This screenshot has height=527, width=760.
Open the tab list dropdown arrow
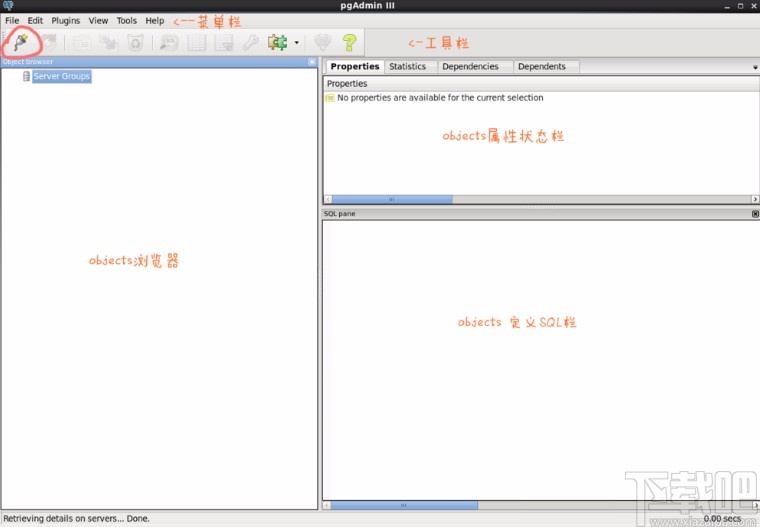(755, 67)
